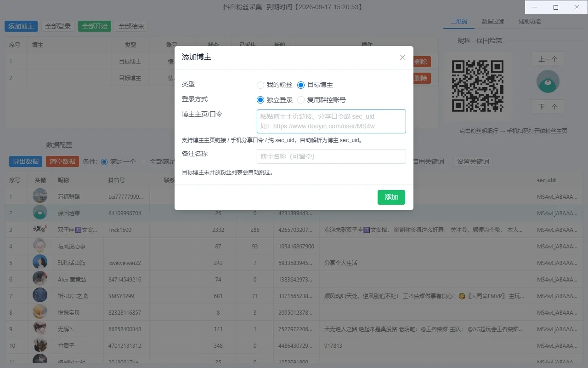The height and width of the screenshot is (368, 588).
Task: Switch to the 数据过滤 tab
Action: click(493, 21)
